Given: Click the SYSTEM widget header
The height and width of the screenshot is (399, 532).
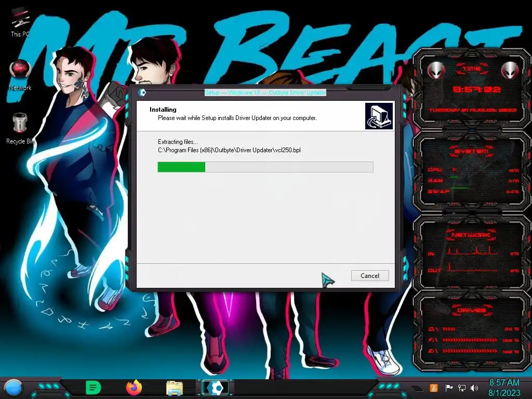Looking at the screenshot, I should 472,151.
